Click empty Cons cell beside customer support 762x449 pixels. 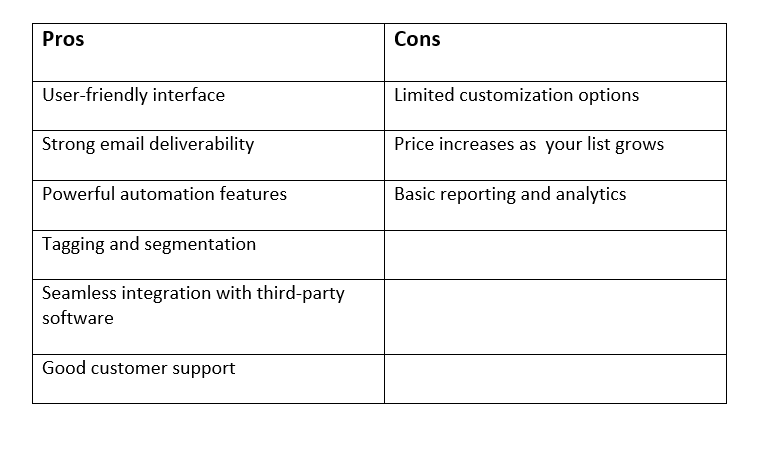pos(555,379)
